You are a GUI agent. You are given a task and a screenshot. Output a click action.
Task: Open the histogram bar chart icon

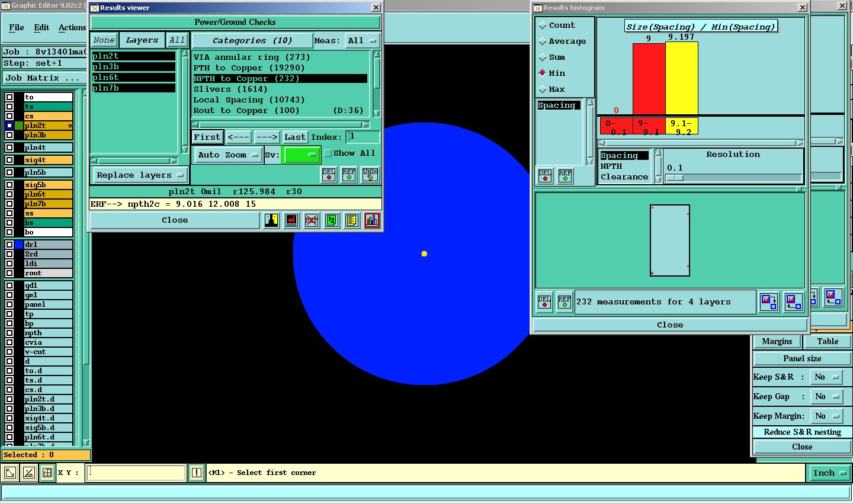pyautogui.click(x=372, y=220)
